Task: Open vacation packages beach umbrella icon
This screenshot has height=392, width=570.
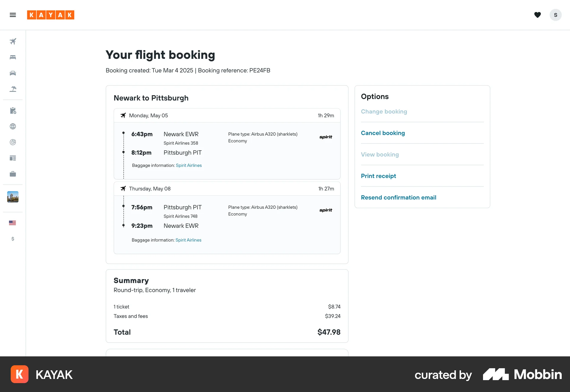Action: [13, 89]
